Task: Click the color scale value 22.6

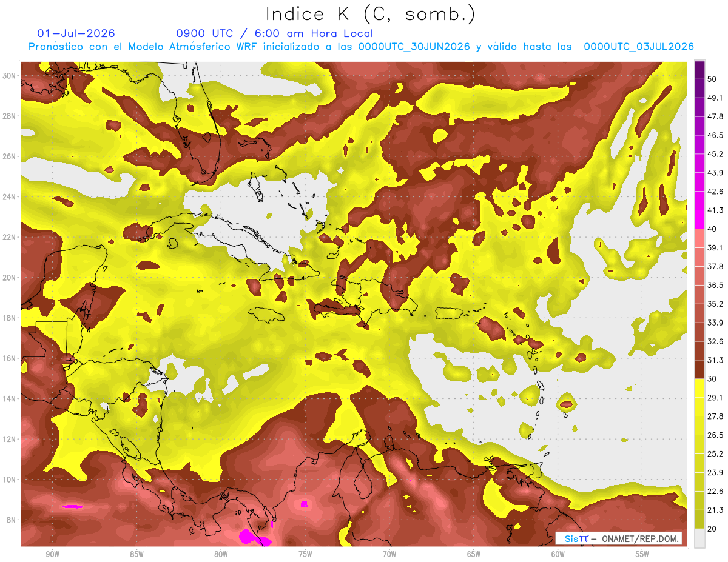Action: [x=715, y=492]
